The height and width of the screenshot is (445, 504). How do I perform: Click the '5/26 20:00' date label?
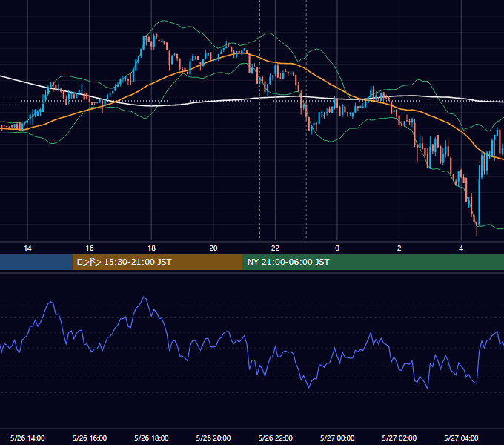tap(213, 438)
